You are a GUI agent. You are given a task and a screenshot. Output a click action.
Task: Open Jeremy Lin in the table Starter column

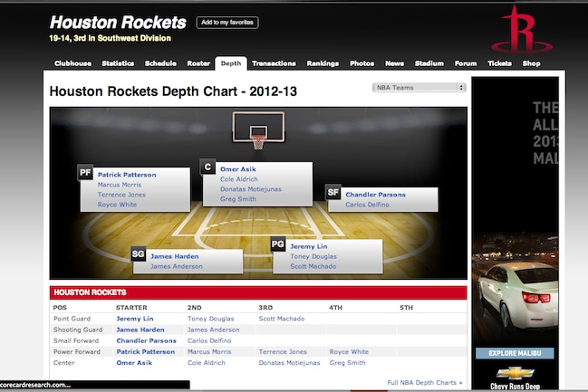click(135, 319)
